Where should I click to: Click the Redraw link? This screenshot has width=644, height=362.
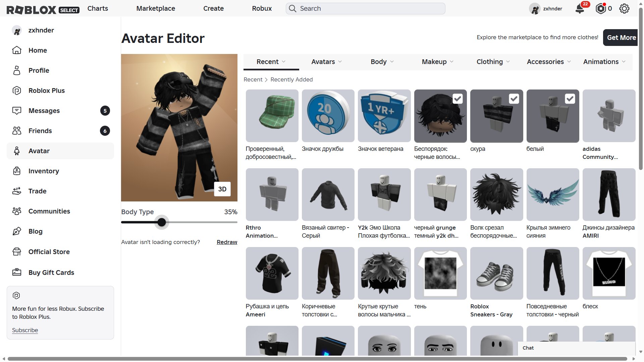[227, 242]
